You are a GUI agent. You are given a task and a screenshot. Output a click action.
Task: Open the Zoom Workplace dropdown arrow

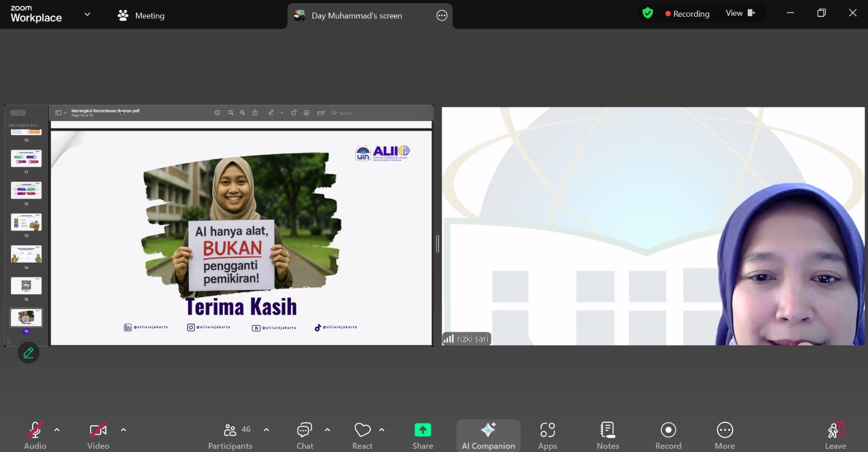point(87,14)
